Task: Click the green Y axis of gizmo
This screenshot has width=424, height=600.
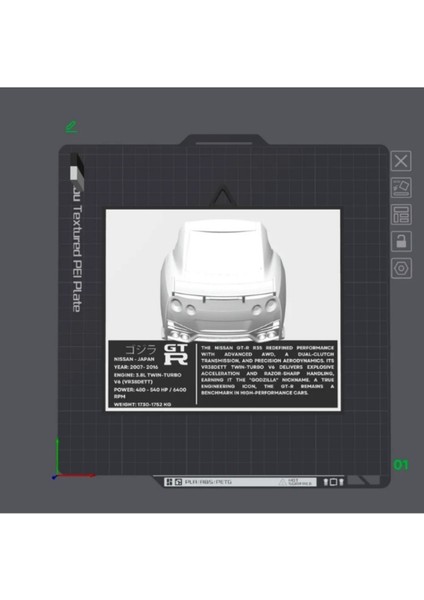Action: click(57, 455)
